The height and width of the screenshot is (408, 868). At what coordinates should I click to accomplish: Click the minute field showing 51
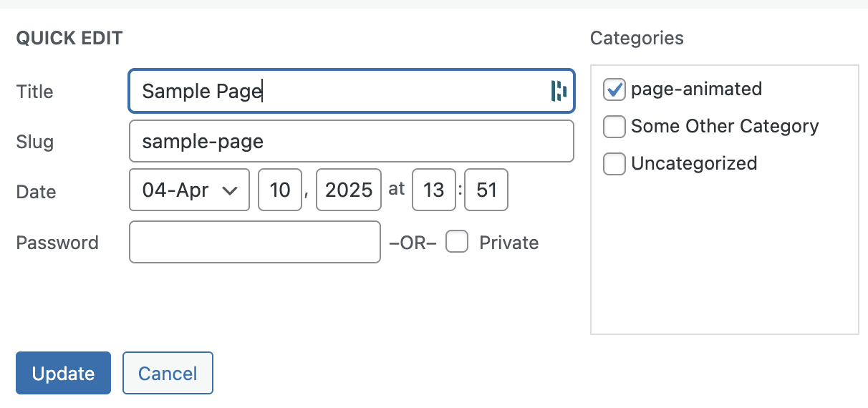tap(486, 190)
